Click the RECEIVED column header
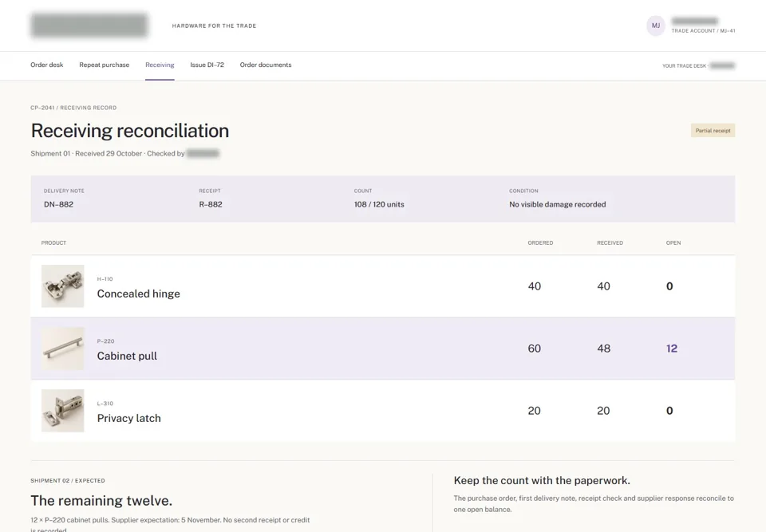The height and width of the screenshot is (532, 766). pyautogui.click(x=610, y=242)
